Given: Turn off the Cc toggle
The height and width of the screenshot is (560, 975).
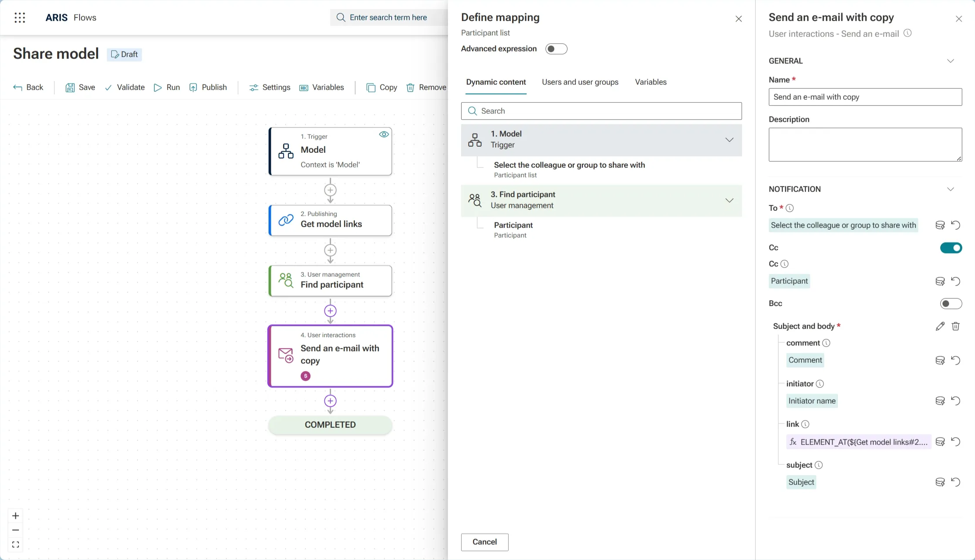Looking at the screenshot, I should coord(951,248).
